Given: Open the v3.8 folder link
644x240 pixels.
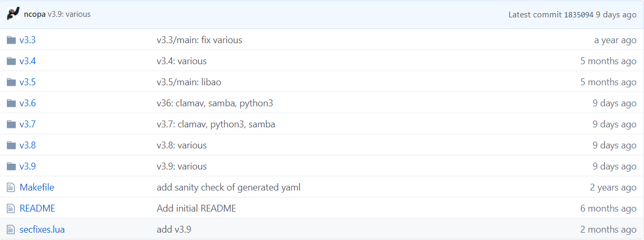Looking at the screenshot, I should [27, 145].
